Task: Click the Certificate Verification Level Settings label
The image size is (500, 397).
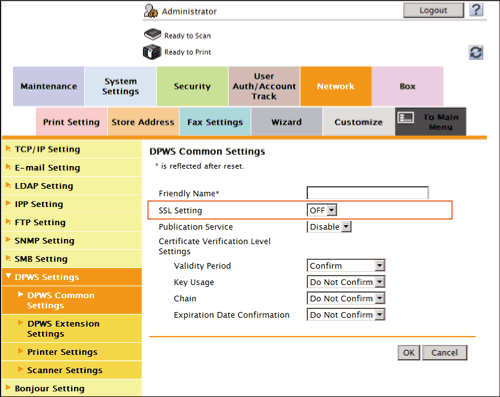Action: point(214,246)
